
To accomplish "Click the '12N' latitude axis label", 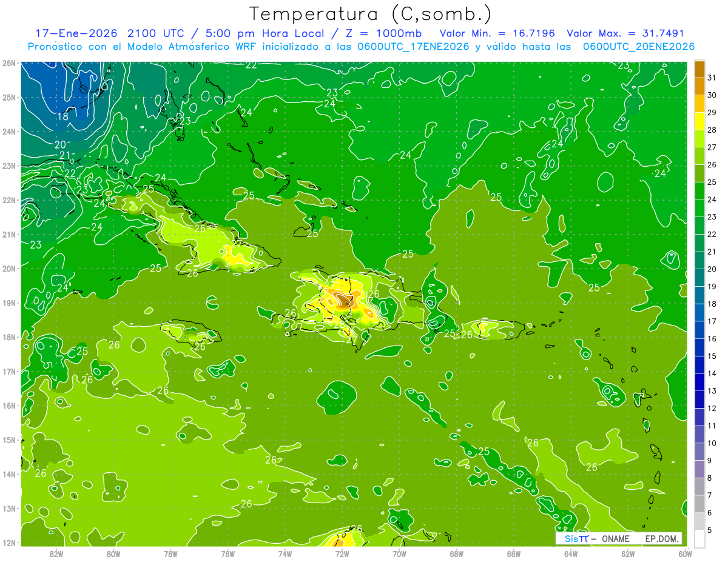I will click(9, 543).
